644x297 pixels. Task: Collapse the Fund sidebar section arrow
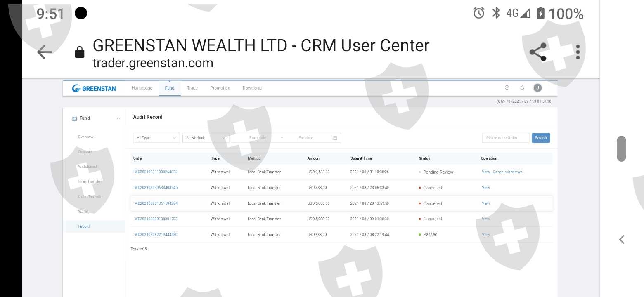pos(118,118)
